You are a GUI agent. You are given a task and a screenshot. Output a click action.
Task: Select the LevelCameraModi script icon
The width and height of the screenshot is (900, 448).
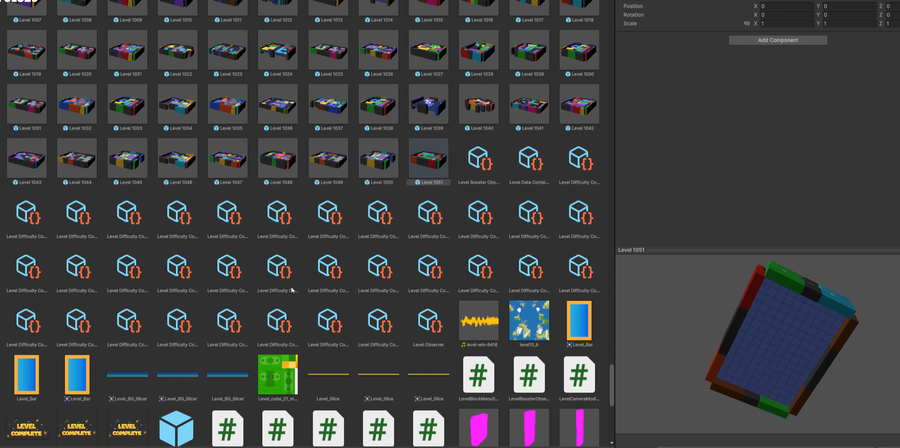(578, 375)
